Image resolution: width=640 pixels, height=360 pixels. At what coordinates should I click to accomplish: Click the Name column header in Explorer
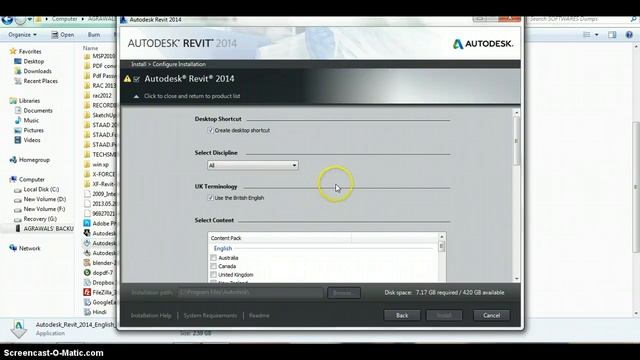[x=90, y=48]
